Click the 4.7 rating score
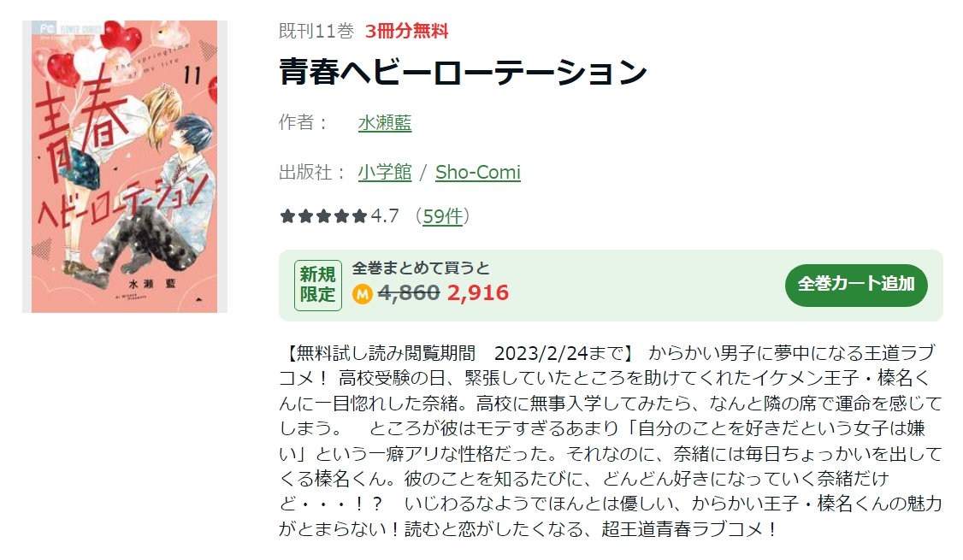The width and height of the screenshot is (963, 560). (385, 216)
